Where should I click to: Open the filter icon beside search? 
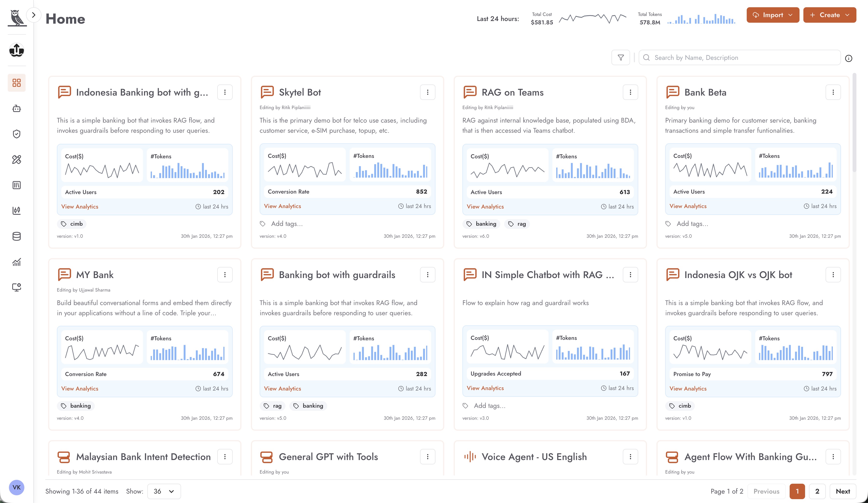coord(620,58)
